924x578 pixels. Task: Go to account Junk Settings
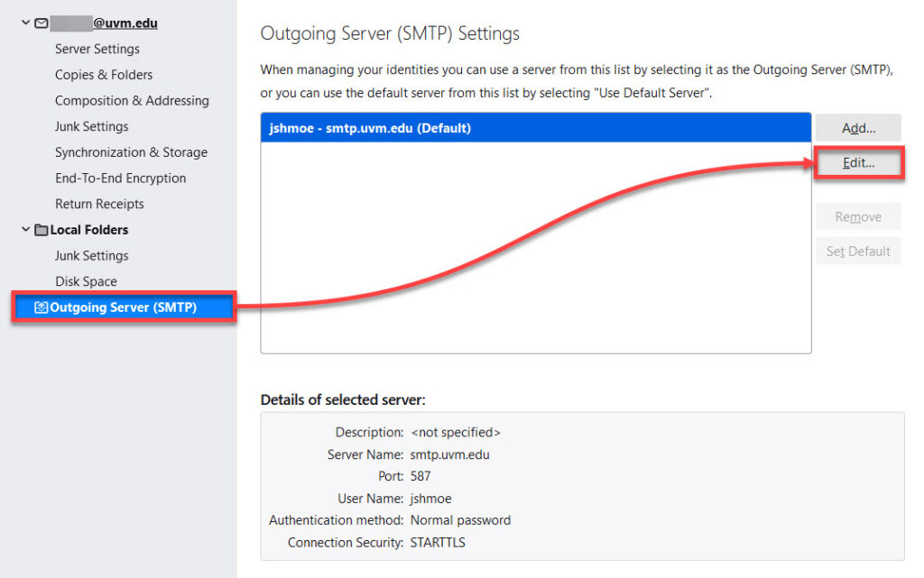click(x=92, y=126)
